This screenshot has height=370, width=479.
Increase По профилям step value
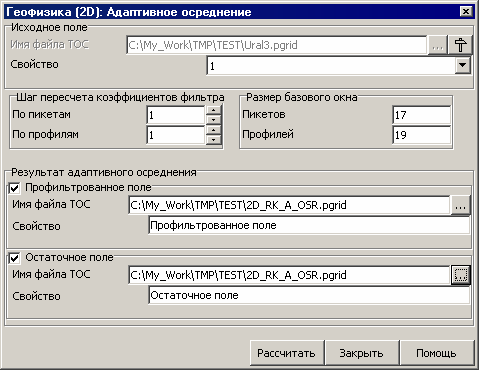[x=213, y=130]
